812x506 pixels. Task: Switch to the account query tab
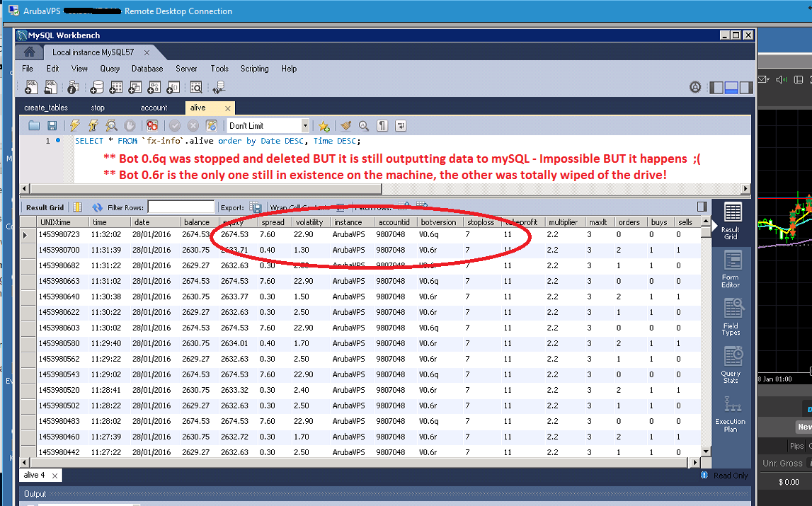tap(154, 108)
